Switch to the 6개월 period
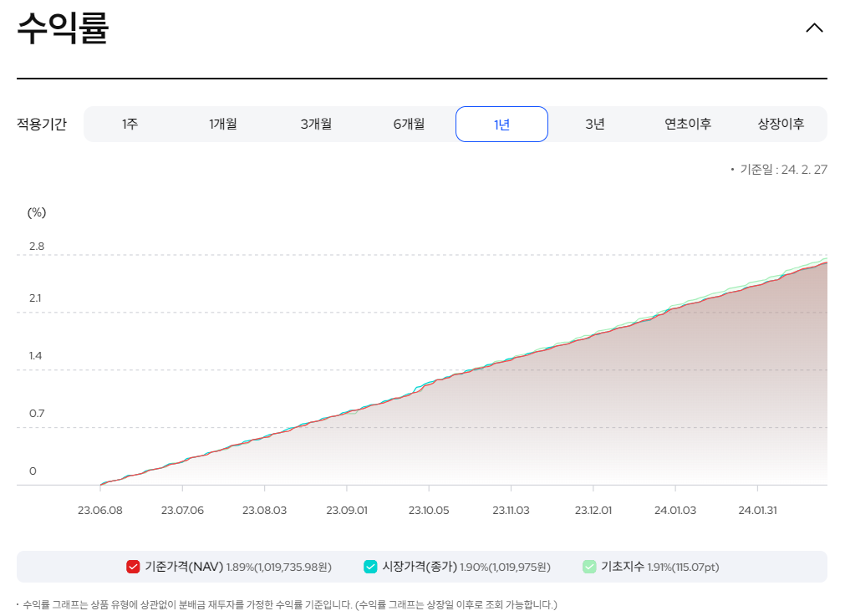This screenshot has width=845, height=616. pyautogui.click(x=409, y=123)
